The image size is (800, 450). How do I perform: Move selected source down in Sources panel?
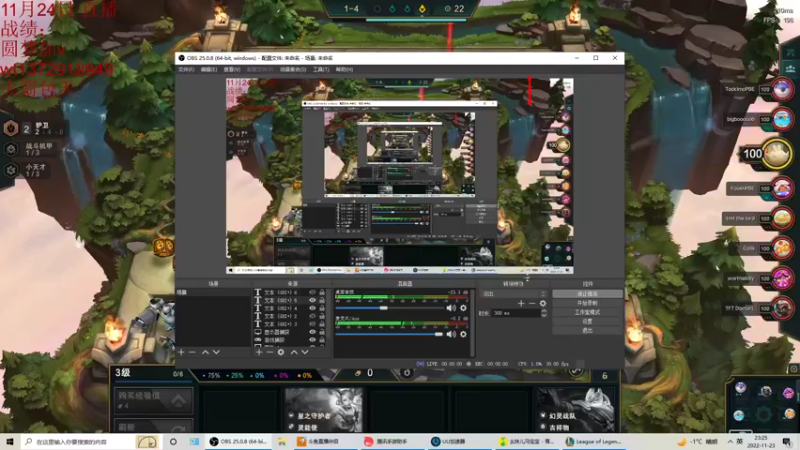point(305,352)
